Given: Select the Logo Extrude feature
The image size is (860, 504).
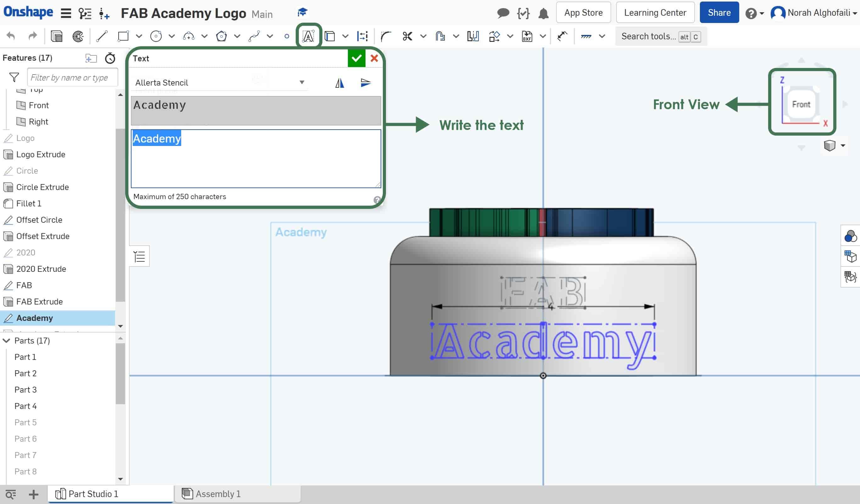Looking at the screenshot, I should pos(41,154).
